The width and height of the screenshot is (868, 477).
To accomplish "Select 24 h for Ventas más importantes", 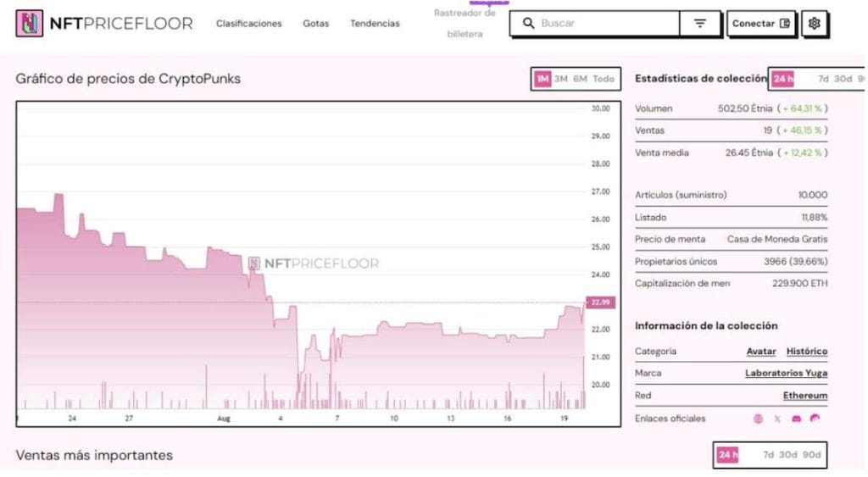I will pyautogui.click(x=727, y=455).
